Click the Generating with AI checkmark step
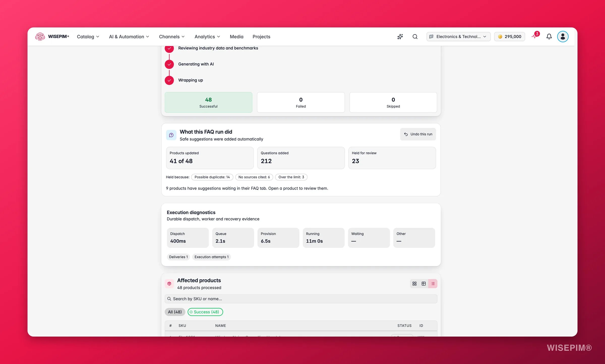The height and width of the screenshot is (364, 605). pyautogui.click(x=169, y=64)
